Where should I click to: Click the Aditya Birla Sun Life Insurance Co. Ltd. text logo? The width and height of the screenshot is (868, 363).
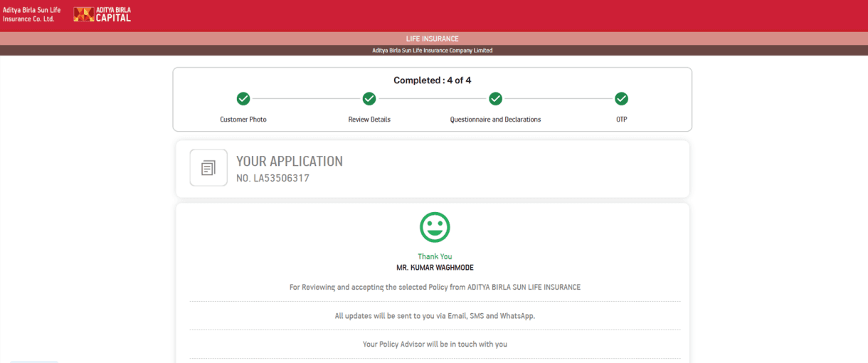32,14
